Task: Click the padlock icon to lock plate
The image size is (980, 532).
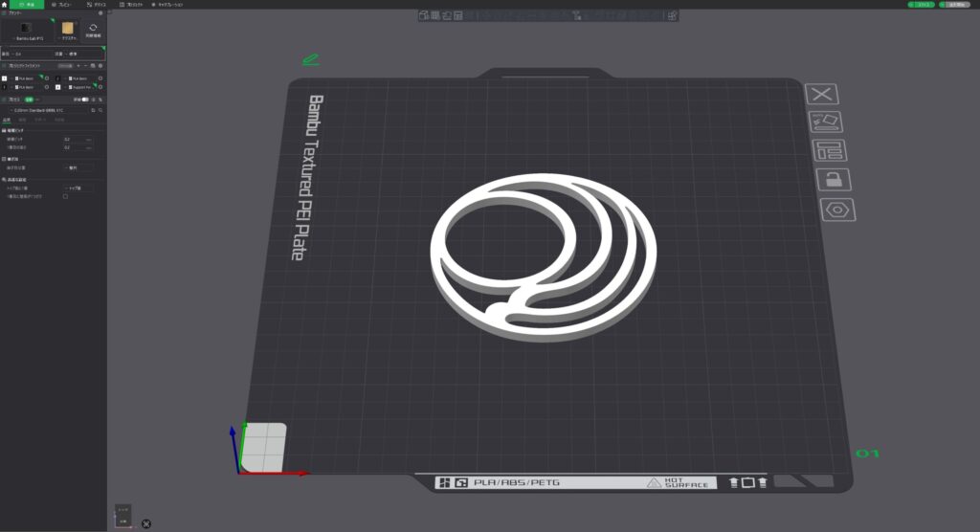Action: (833, 180)
